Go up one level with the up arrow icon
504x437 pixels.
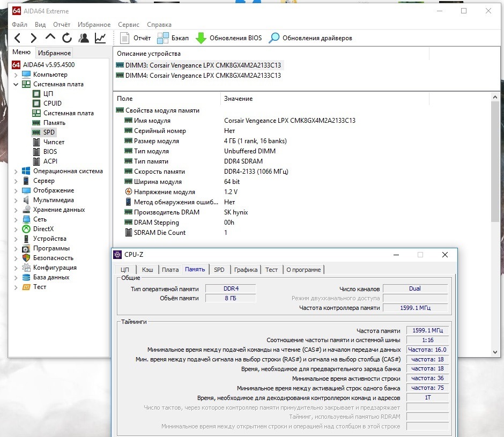point(50,37)
